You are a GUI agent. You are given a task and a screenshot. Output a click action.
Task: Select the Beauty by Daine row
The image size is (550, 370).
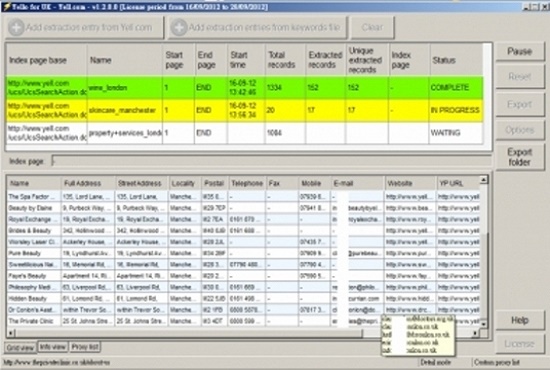click(x=243, y=208)
